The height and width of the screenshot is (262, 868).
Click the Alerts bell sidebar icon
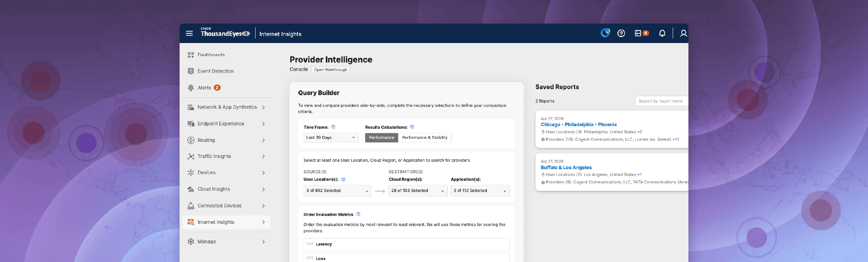(x=191, y=88)
